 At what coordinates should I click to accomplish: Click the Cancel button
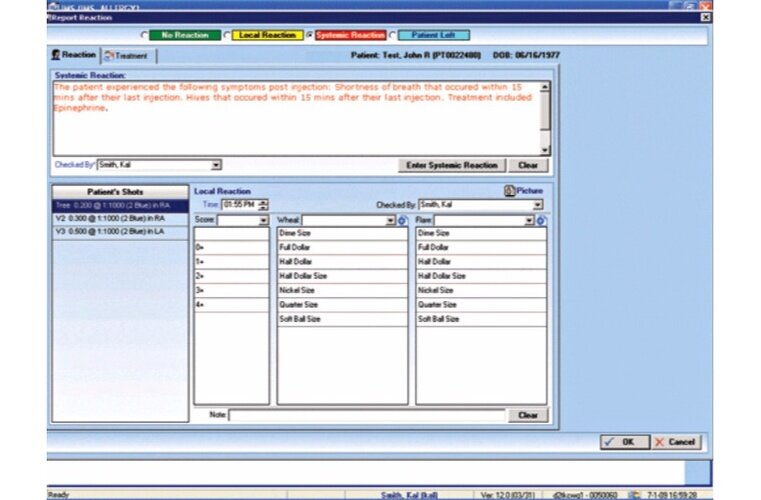(x=675, y=441)
